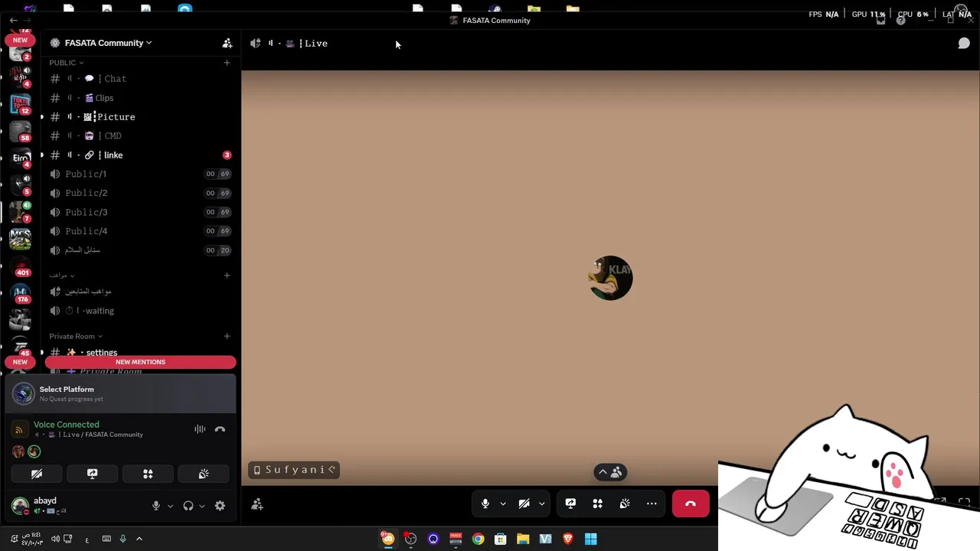Open the connection quality signal icon
This screenshot has width=980, height=551.
(19, 429)
